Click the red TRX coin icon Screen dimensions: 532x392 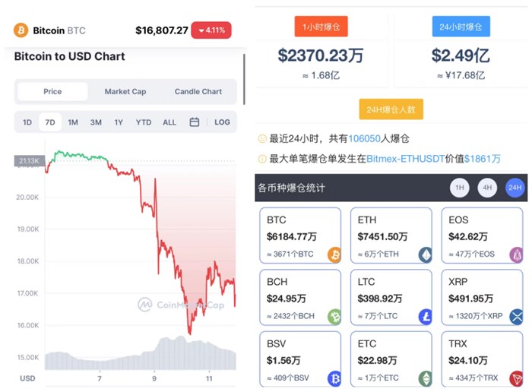[518, 378]
